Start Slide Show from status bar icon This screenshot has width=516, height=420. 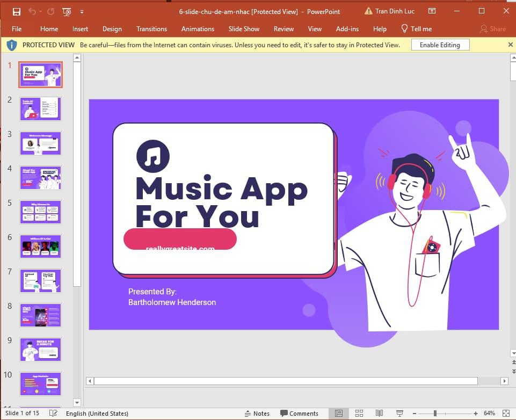click(399, 413)
